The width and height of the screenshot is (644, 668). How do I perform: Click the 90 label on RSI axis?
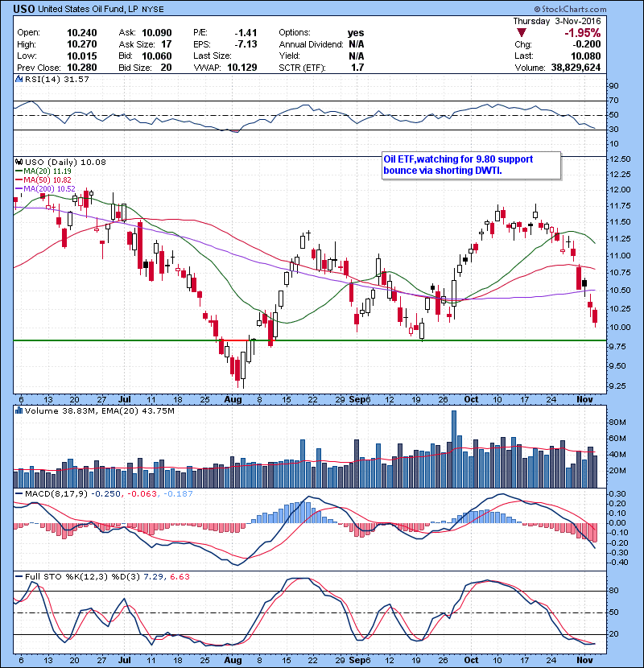[613, 85]
